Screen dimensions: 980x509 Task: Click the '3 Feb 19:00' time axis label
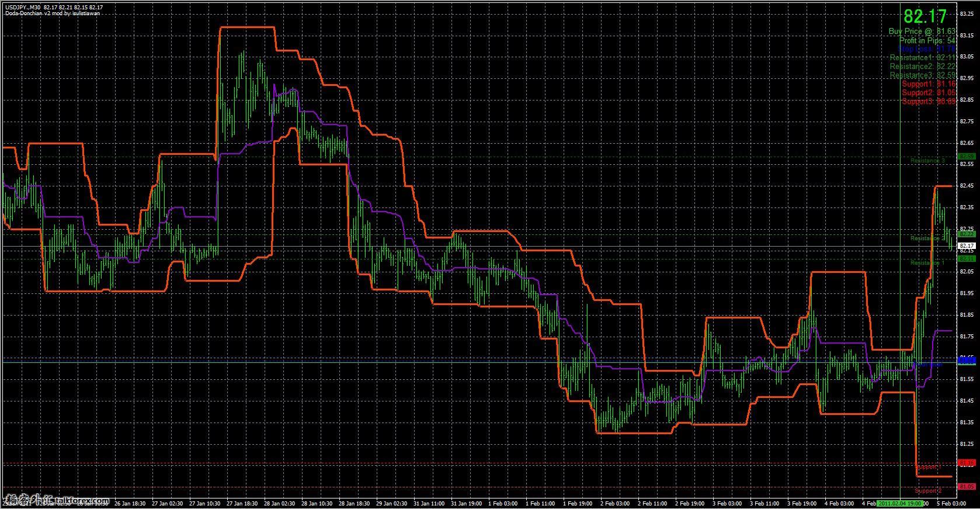point(802,503)
